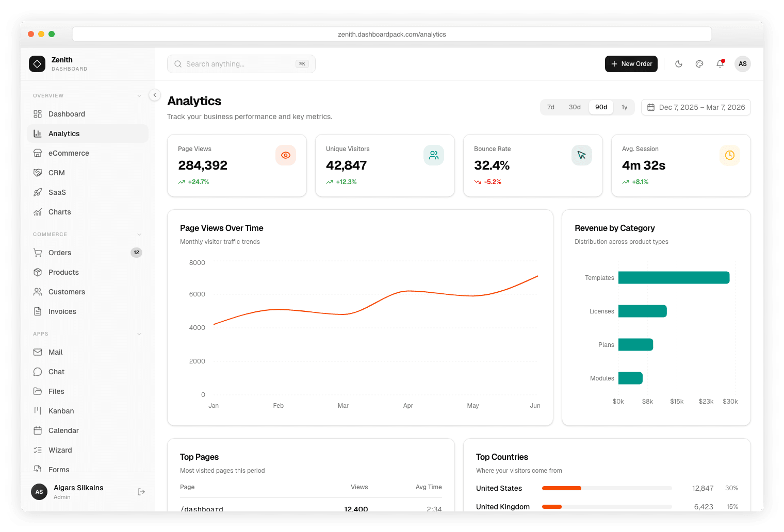Toggle dark mode with the moon icon
The image size is (784, 532).
coord(679,63)
